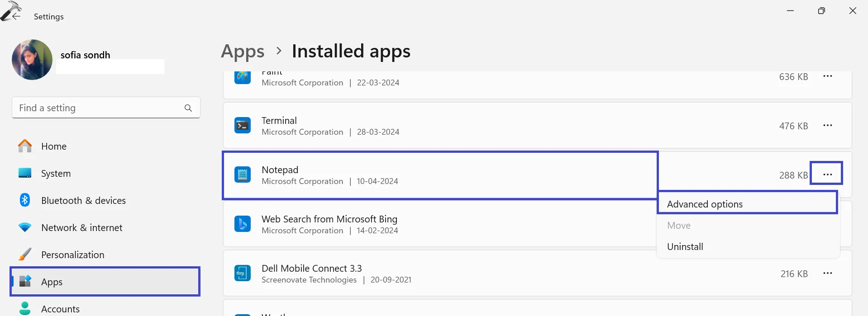Open Dell Mobile Connect's more options menu
The image size is (868, 316).
pos(827,273)
